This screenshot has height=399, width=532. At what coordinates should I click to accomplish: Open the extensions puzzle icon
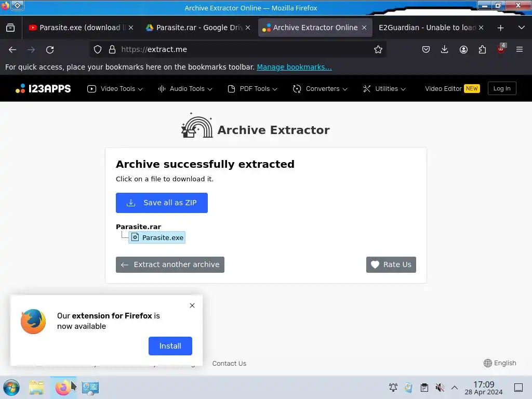[482, 49]
